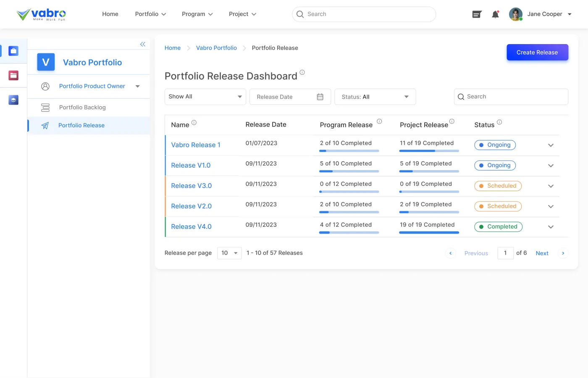Open the Status: All filter dropdown

tap(375, 97)
